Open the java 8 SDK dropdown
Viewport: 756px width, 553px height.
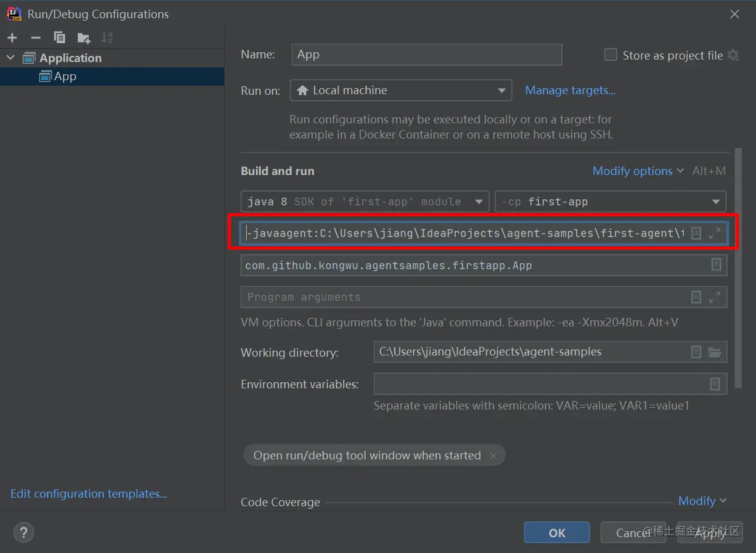365,202
